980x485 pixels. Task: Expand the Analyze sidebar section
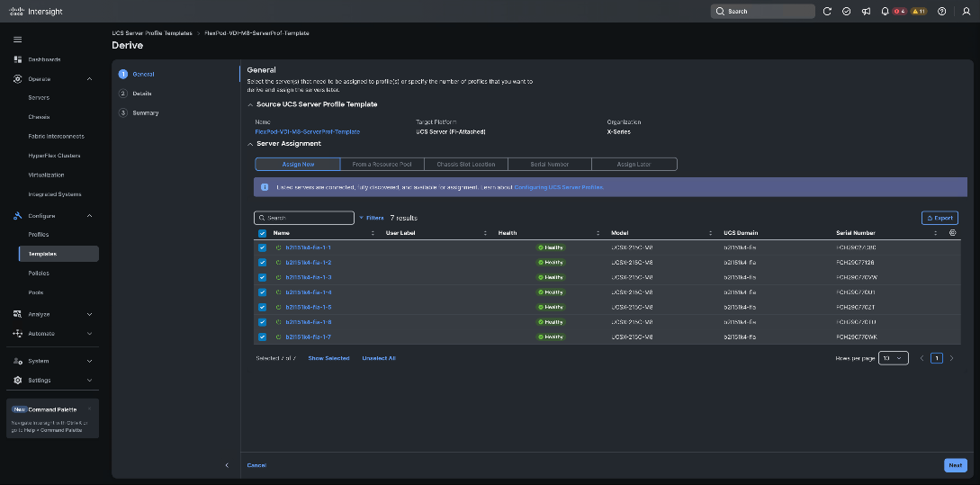[x=89, y=314]
